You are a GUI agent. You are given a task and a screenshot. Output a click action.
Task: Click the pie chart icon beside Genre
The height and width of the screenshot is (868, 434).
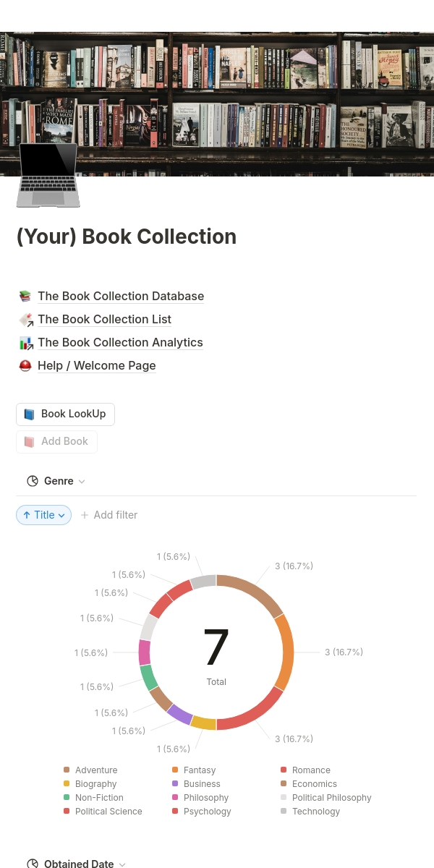click(33, 481)
